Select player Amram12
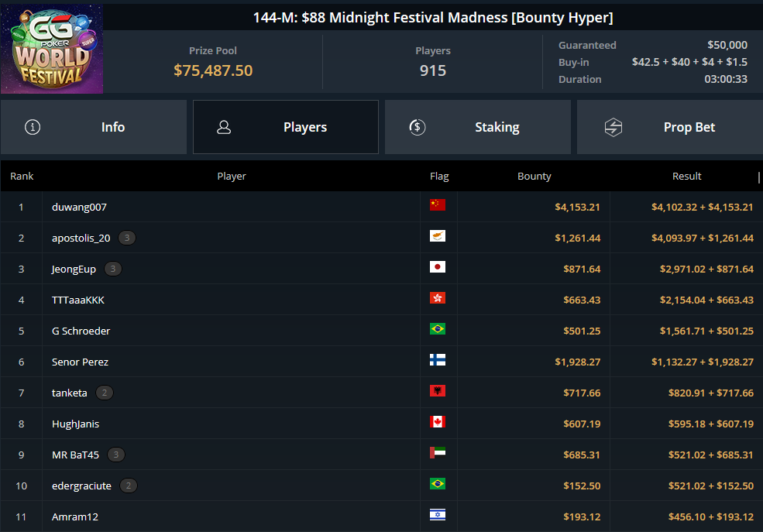 (x=75, y=517)
